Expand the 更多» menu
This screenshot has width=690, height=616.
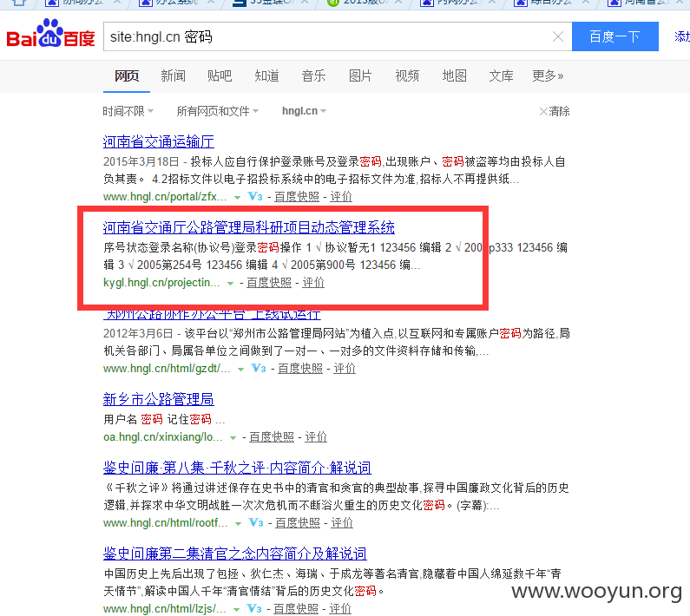coord(548,76)
